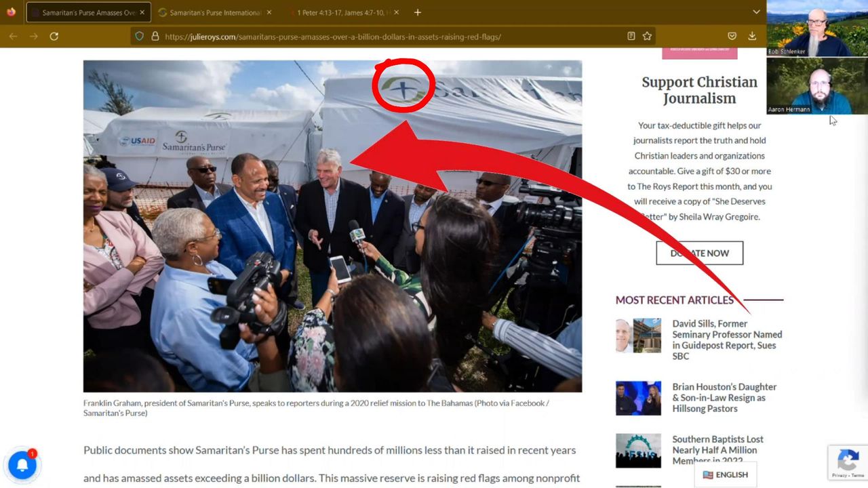Open David Sills Former Seminary Professor article
Viewport: 868px width, 488px height.
tap(726, 340)
